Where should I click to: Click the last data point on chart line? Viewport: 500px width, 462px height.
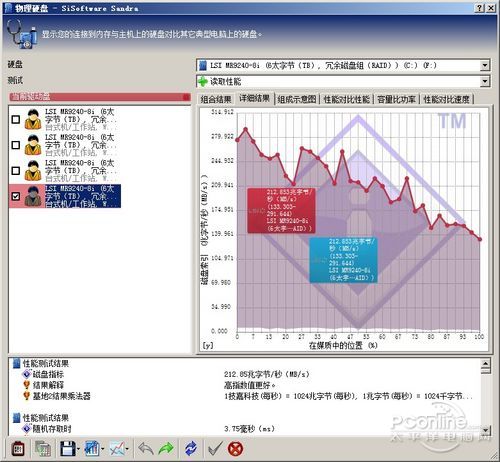tap(480, 239)
